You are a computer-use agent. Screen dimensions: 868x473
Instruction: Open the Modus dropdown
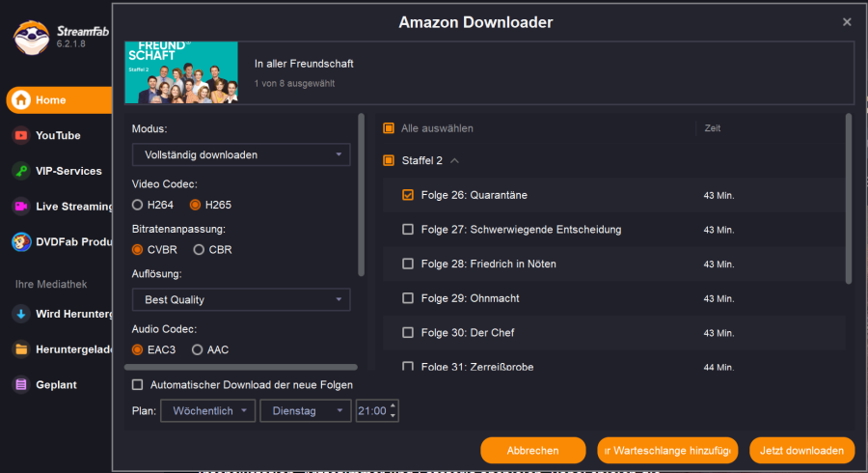click(241, 155)
